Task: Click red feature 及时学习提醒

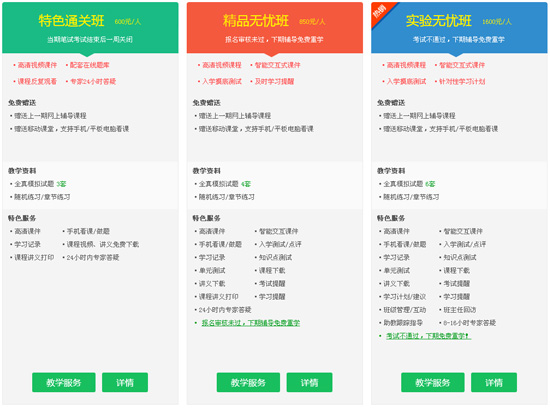Action: [274, 81]
